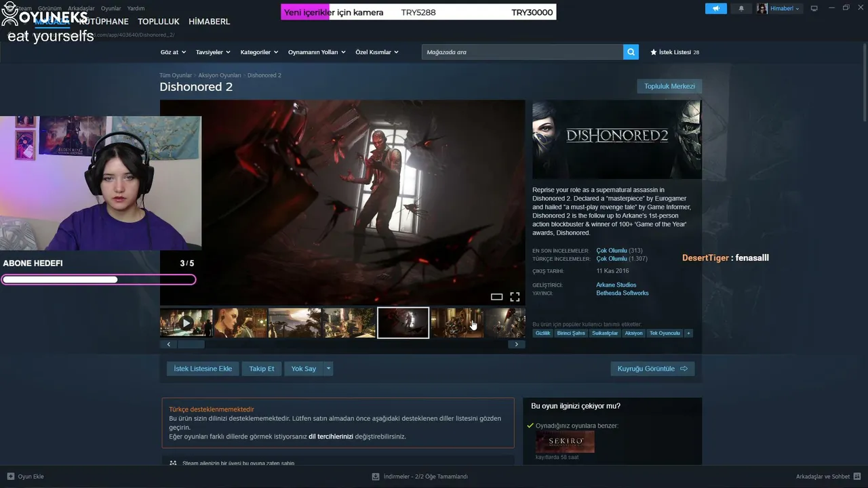Screen dimensions: 868x488
Task: Click the downloads icon in the bottom bar
Action: click(x=376, y=476)
